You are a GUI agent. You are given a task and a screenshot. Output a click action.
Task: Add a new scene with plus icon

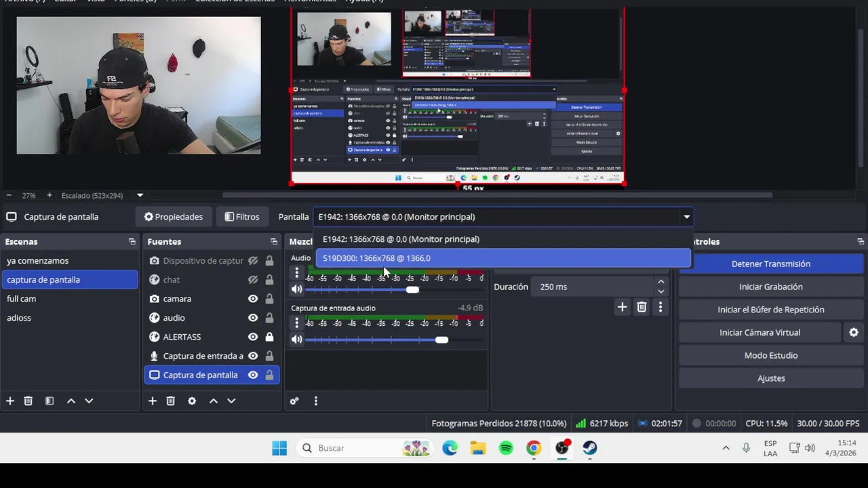10,401
